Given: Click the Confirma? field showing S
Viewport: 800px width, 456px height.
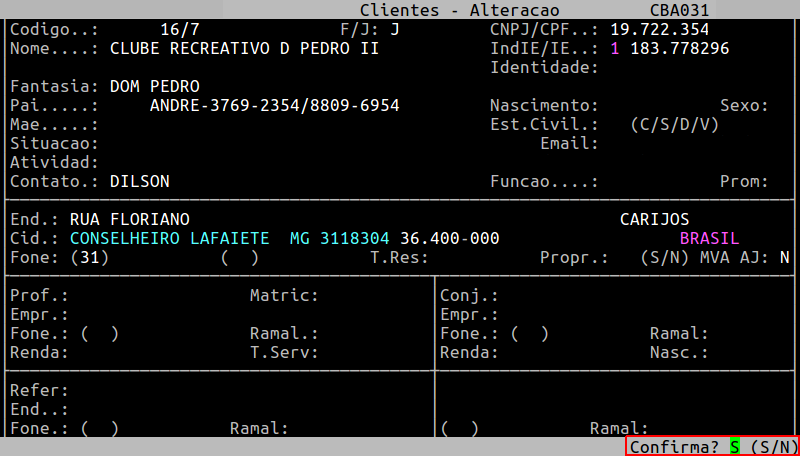Looking at the screenshot, I should click(x=734, y=447).
